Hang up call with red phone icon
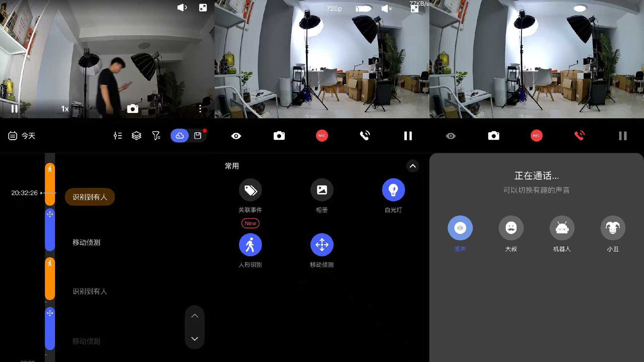644x362 pixels. tap(579, 136)
